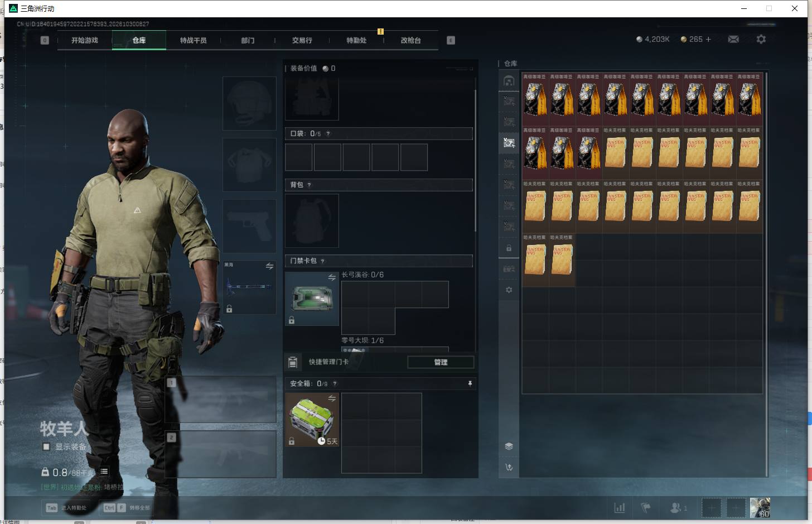The image size is (812, 524).
Task: Open the mail envelope icon
Action: [x=733, y=39]
